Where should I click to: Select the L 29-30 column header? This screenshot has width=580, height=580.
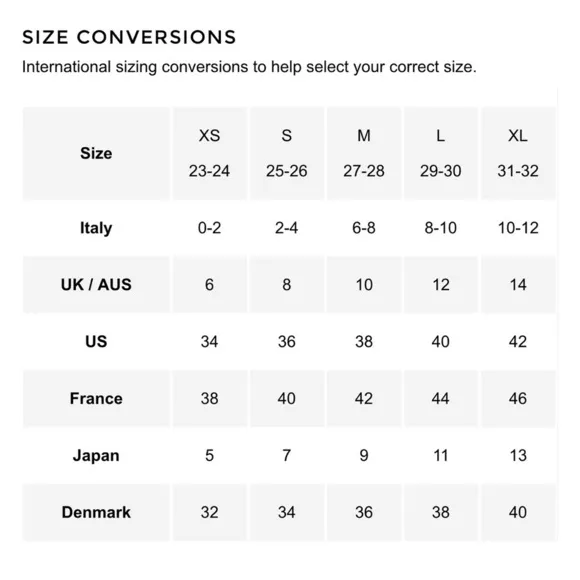(441, 154)
